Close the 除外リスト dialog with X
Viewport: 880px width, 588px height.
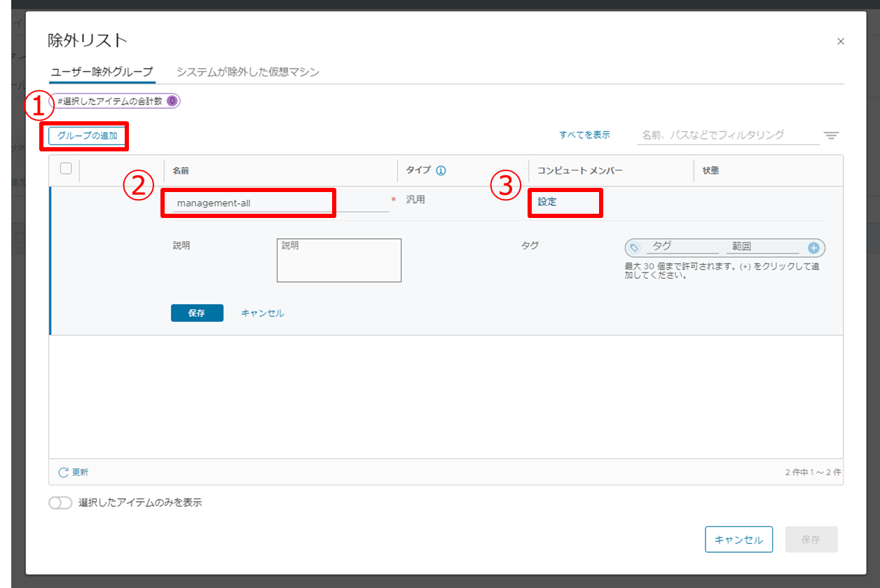tap(841, 41)
